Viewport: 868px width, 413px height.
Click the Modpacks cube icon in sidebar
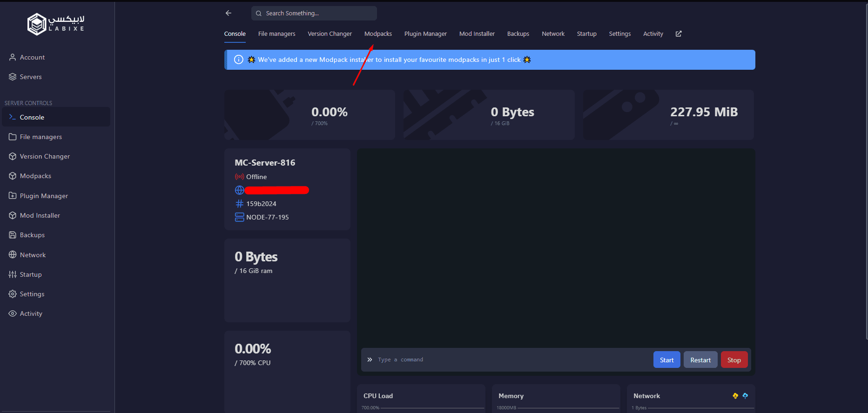[13, 176]
